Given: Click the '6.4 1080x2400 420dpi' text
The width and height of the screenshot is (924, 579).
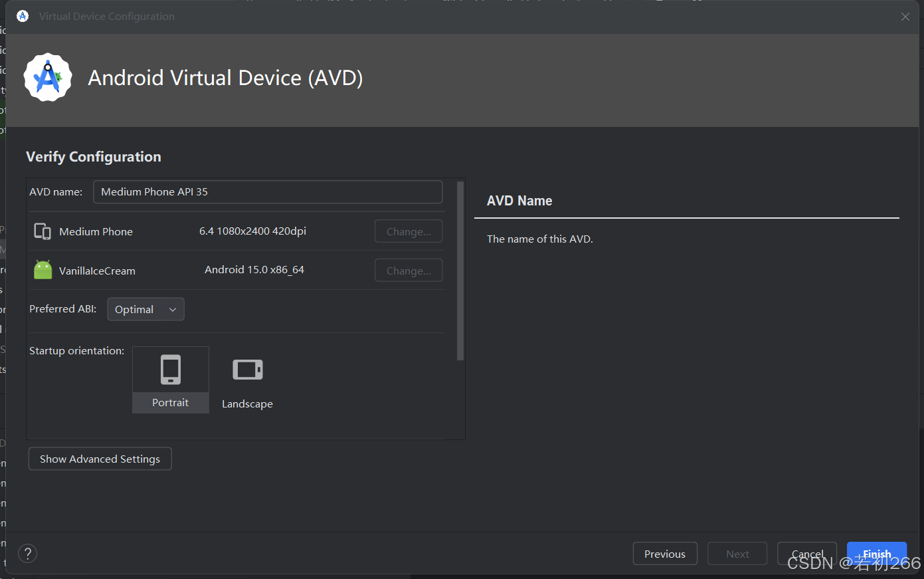Looking at the screenshot, I should click(252, 231).
